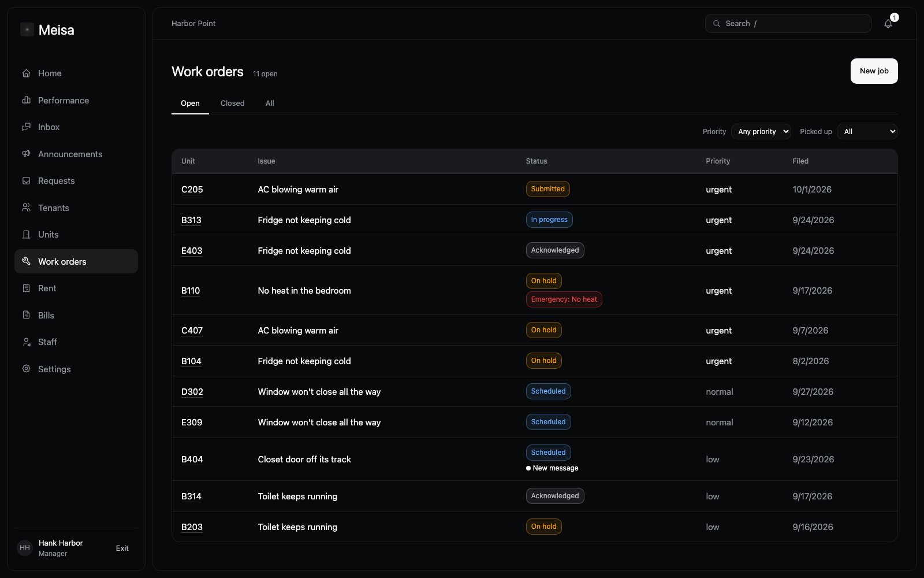Click the Emergency: No heat badge
Viewport: 924px width, 578px height.
point(564,299)
